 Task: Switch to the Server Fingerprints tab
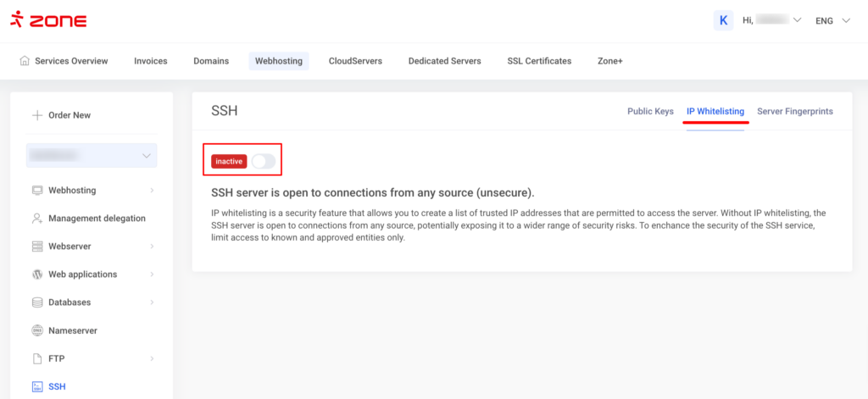794,111
